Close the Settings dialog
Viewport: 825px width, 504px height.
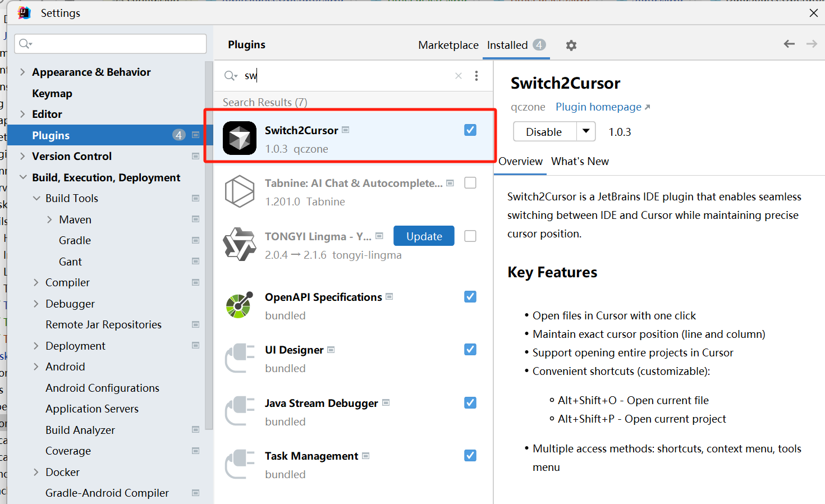pyautogui.click(x=813, y=12)
